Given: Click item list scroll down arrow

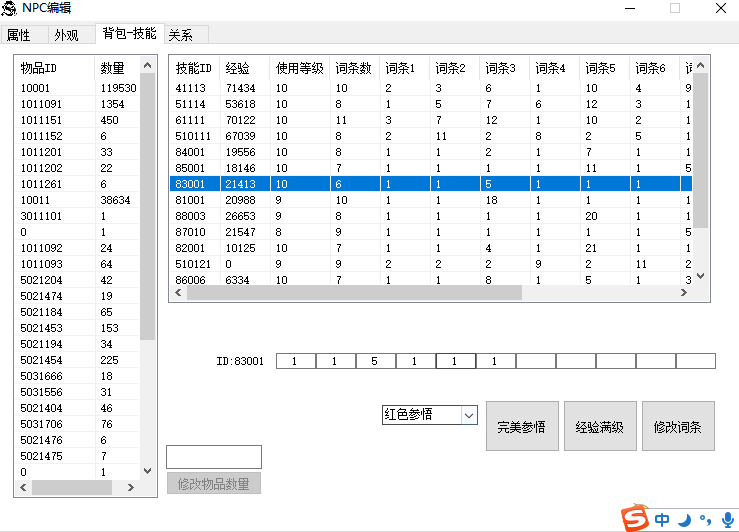Looking at the screenshot, I should point(148,471).
